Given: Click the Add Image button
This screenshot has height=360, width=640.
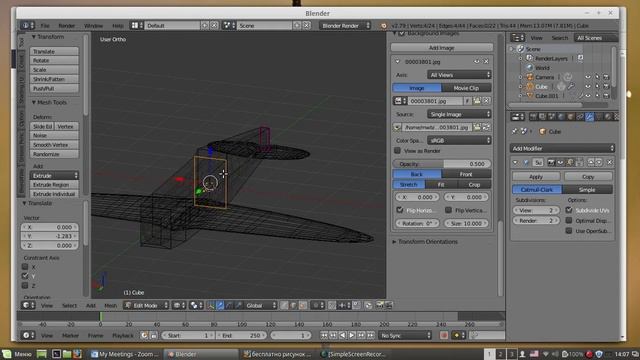Looking at the screenshot, I should pyautogui.click(x=442, y=48).
